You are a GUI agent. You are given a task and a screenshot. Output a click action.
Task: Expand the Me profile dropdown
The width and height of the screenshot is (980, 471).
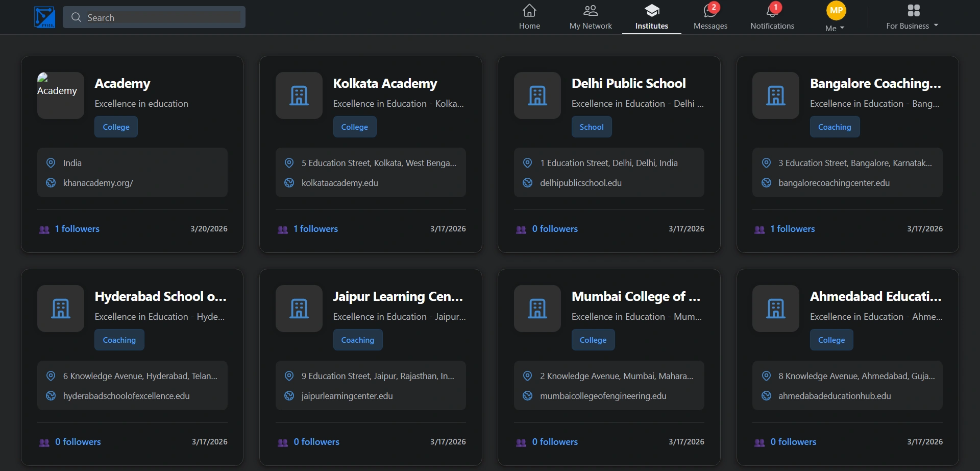(x=835, y=29)
